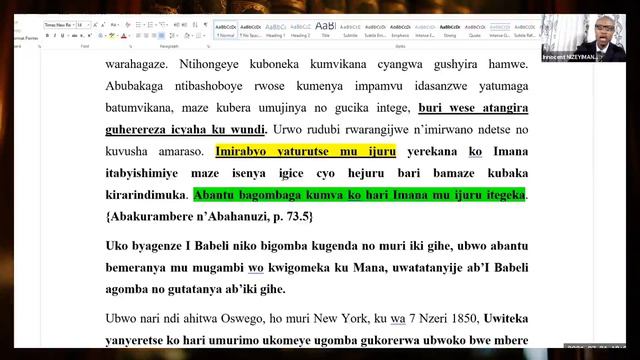Apply the Subtle Emphasis style
Viewport: 640px width, 360px height.
(x=375, y=30)
